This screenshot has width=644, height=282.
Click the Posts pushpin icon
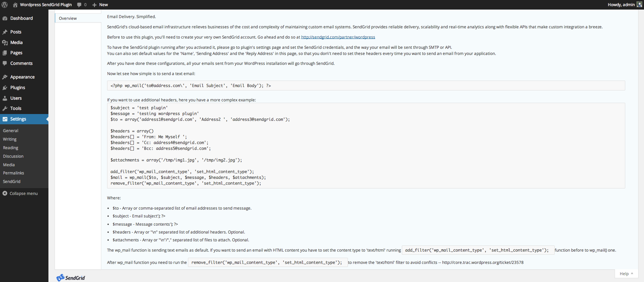click(x=5, y=32)
